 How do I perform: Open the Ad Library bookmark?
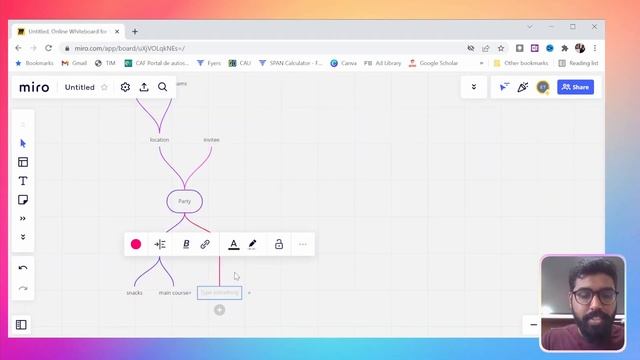click(383, 63)
